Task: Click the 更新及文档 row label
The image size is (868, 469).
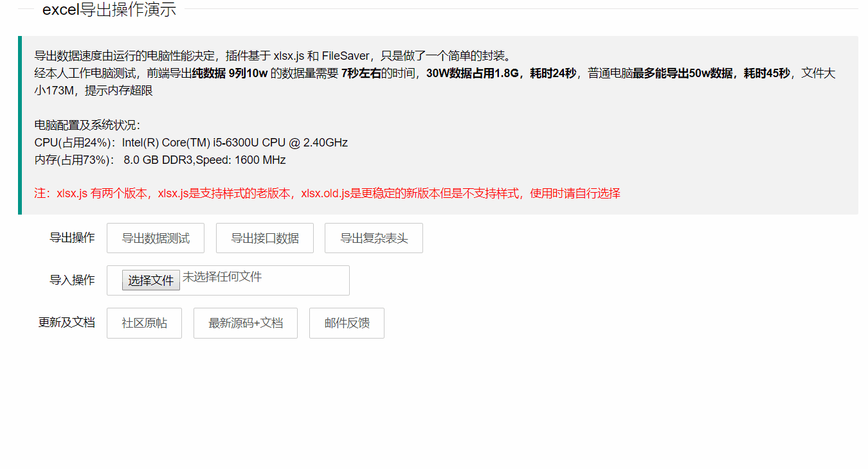Action: point(67,323)
